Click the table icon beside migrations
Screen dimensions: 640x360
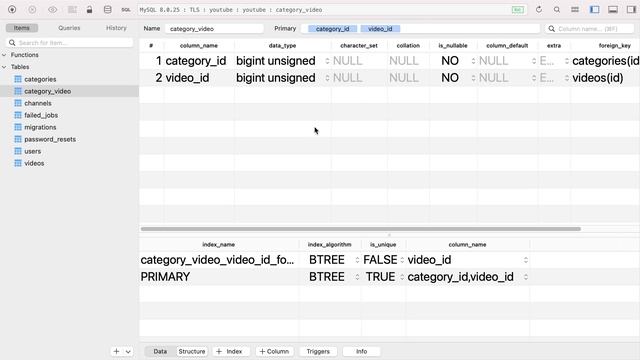[x=18, y=127]
